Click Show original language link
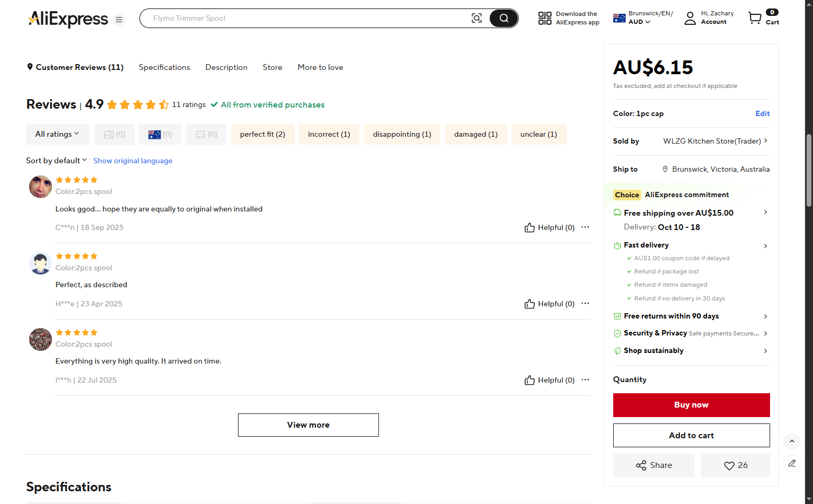 tap(133, 161)
